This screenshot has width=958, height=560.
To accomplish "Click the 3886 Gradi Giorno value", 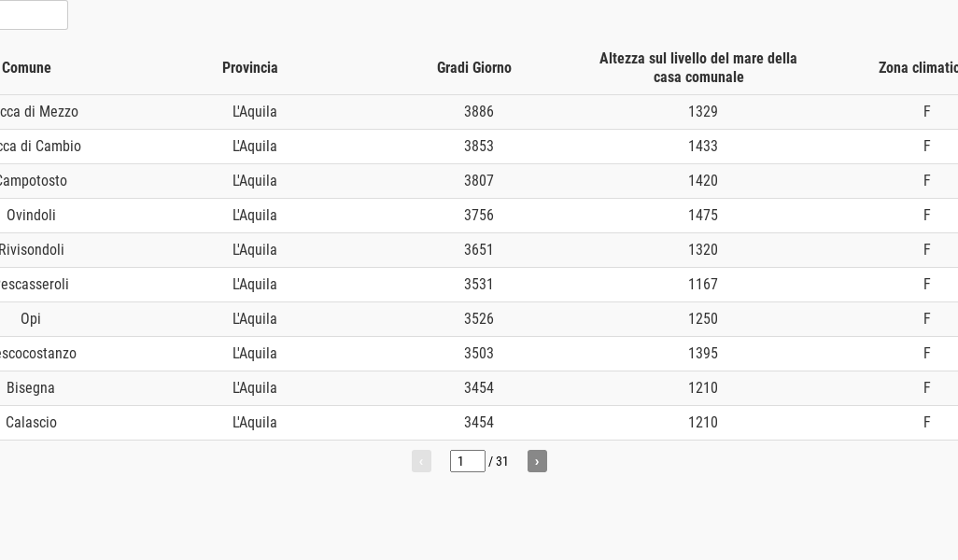I will [479, 112].
